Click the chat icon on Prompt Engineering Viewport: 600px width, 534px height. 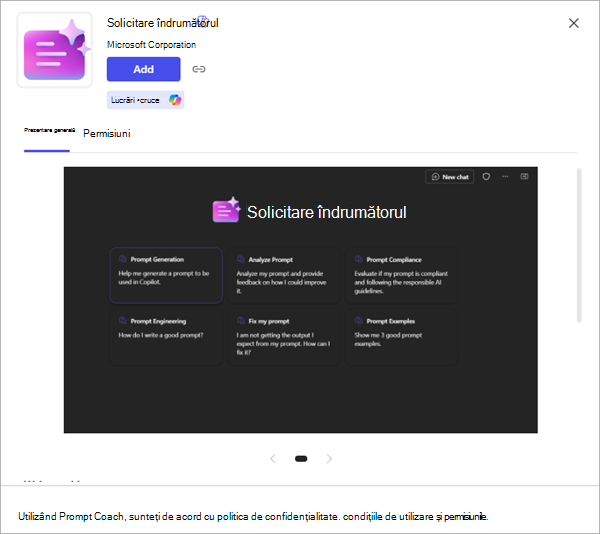point(122,321)
